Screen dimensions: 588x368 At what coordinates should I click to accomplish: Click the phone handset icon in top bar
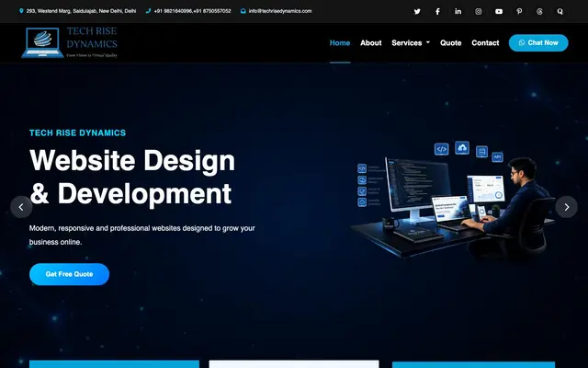point(148,11)
